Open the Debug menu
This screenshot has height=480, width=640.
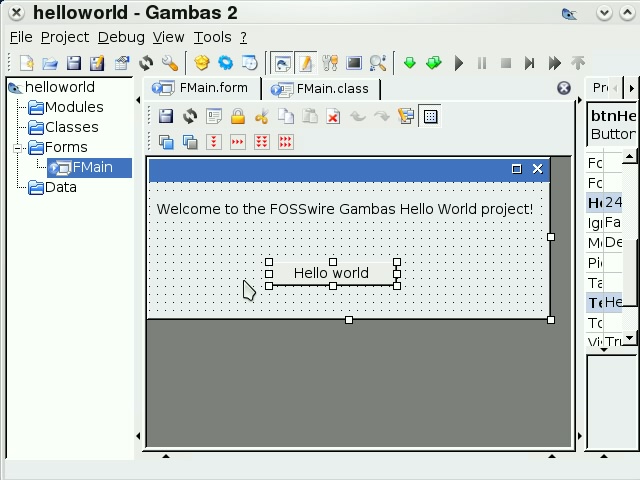pos(121,37)
